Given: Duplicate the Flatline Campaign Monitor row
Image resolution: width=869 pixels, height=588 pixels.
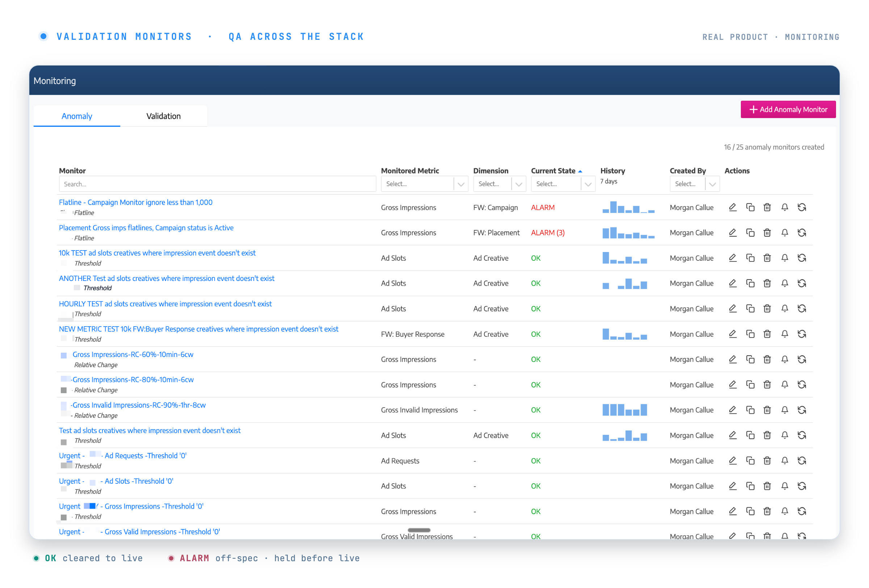Looking at the screenshot, I should pyautogui.click(x=750, y=207).
